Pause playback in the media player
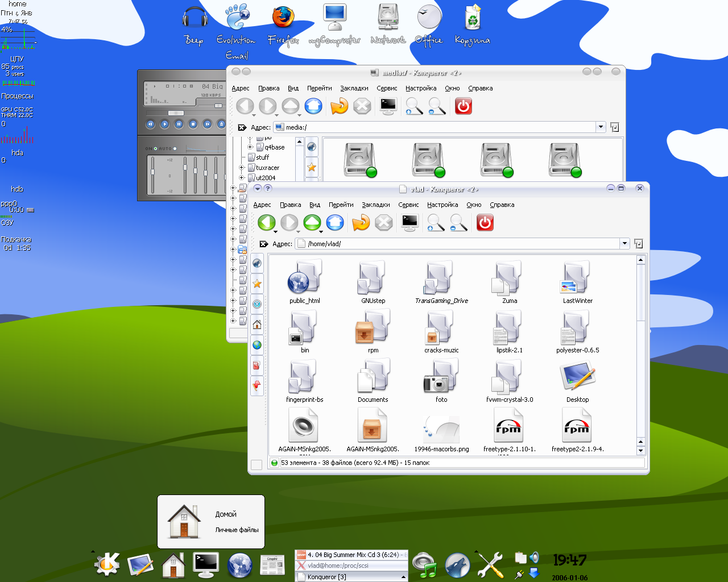 (179, 124)
